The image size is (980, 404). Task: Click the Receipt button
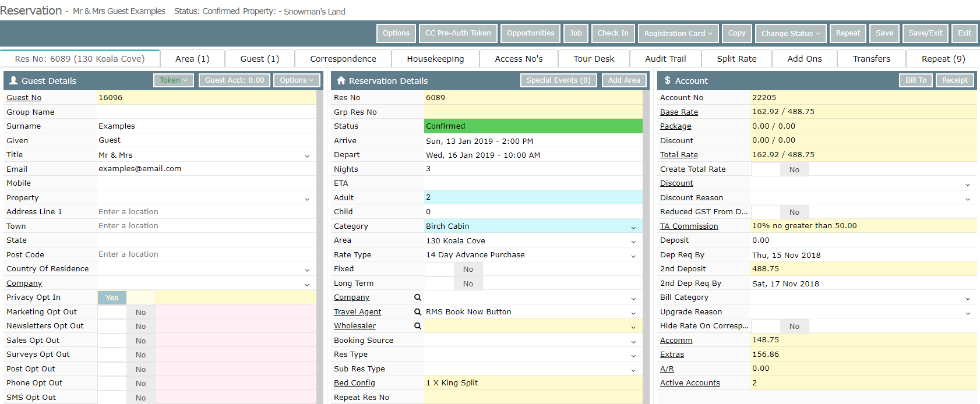tap(955, 80)
